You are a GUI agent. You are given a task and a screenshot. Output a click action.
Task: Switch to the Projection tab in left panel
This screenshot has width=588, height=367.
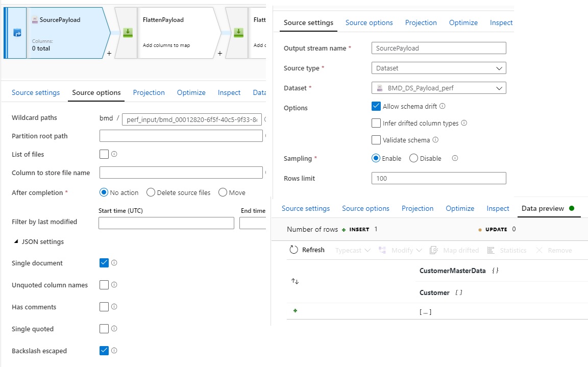pyautogui.click(x=149, y=92)
